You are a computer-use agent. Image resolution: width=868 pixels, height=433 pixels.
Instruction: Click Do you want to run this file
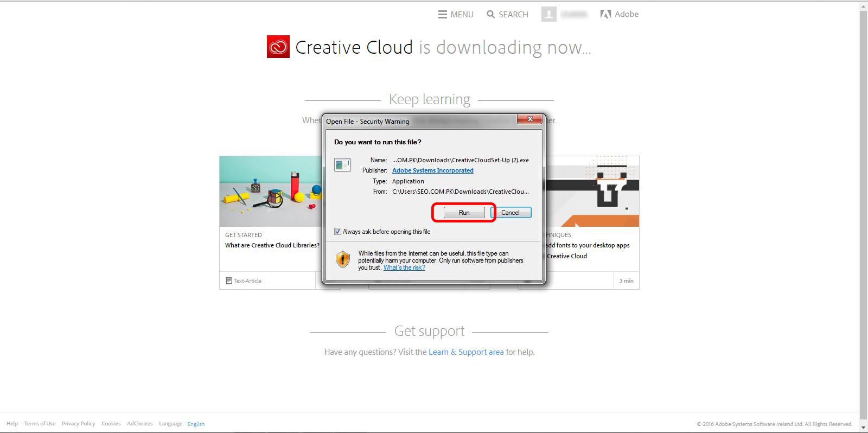(x=378, y=142)
